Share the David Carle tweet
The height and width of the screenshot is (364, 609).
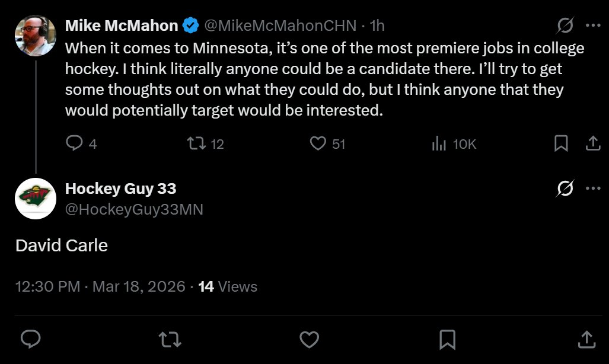(586, 339)
